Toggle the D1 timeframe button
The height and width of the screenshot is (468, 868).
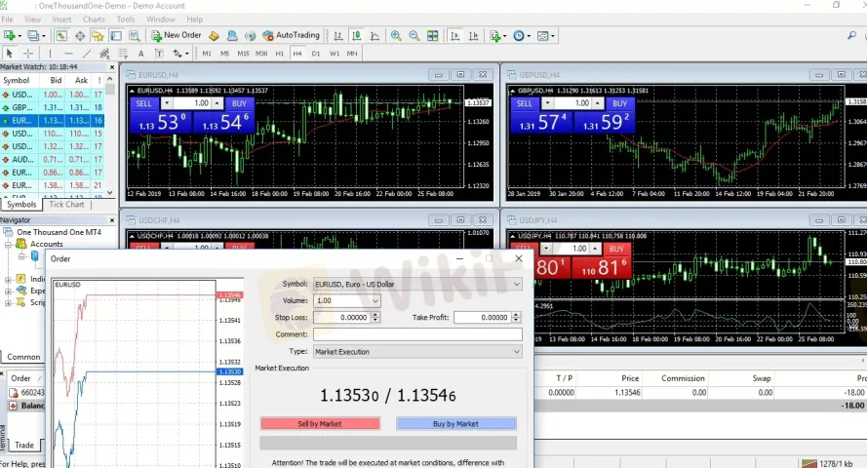[316, 54]
